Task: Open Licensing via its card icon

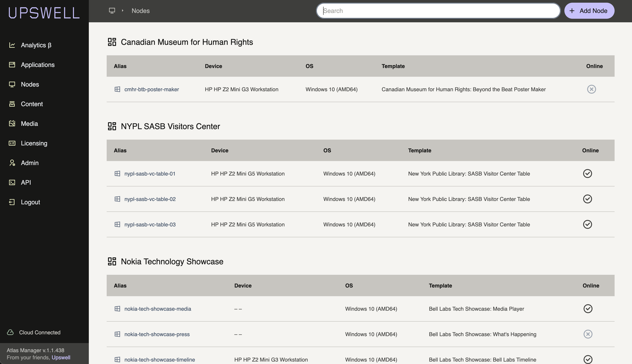Action: point(12,143)
